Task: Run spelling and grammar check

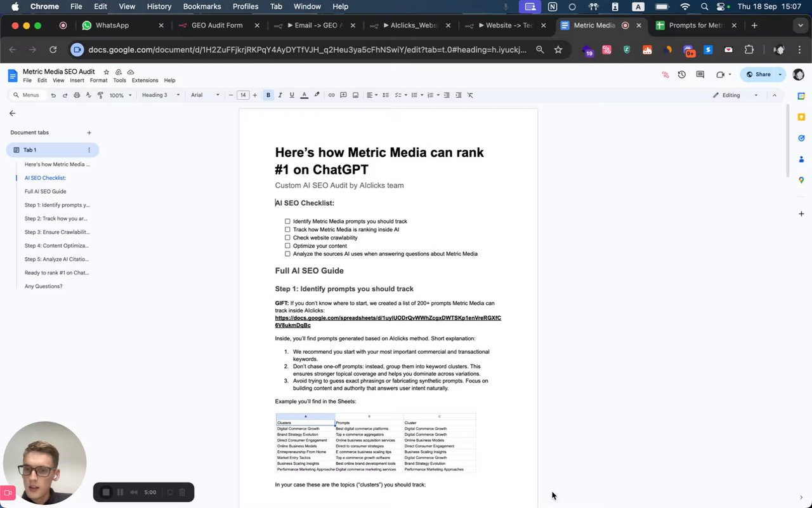Action: click(89, 95)
